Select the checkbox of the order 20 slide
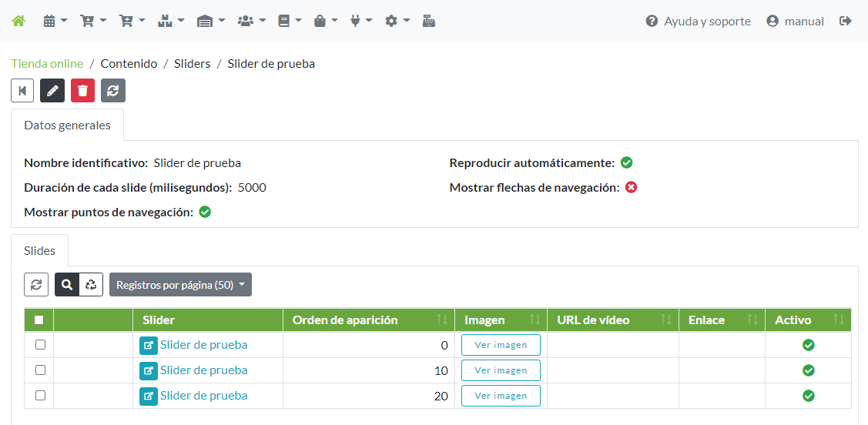 point(40,396)
